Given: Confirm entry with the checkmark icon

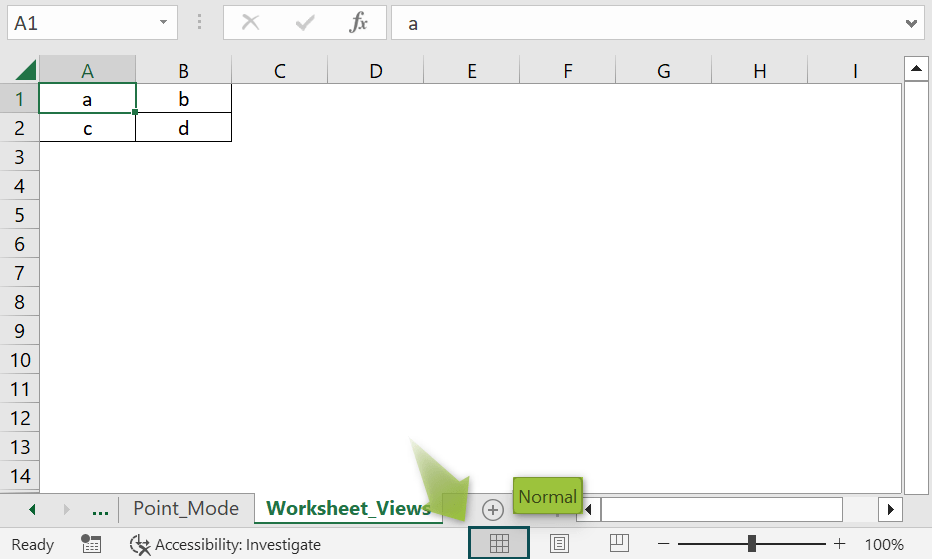Looking at the screenshot, I should point(305,23).
